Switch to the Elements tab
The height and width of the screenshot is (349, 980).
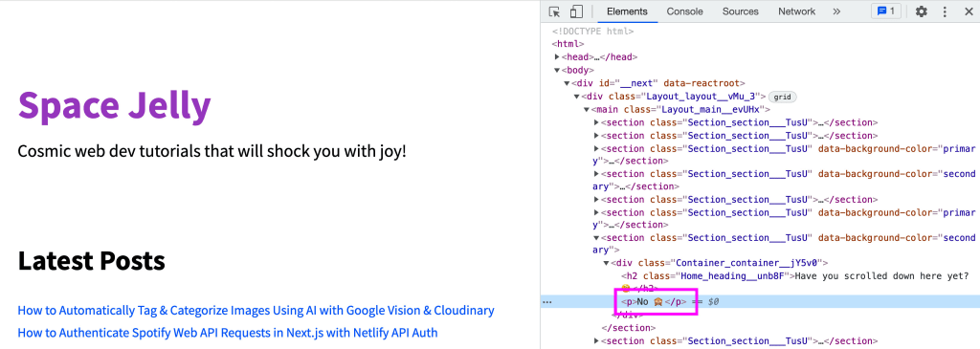pyautogui.click(x=627, y=11)
